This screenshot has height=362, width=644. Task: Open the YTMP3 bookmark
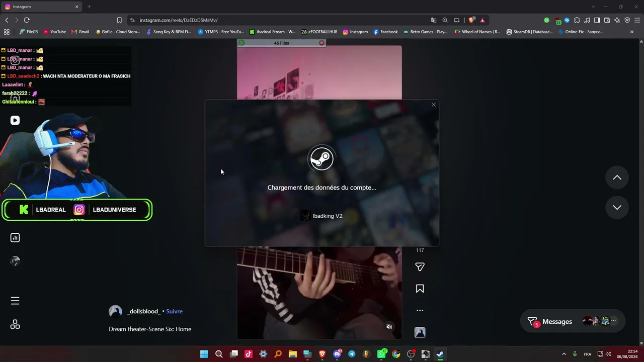(221, 32)
